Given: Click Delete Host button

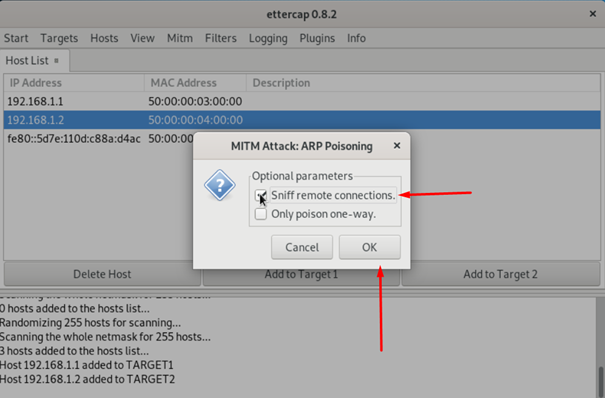Looking at the screenshot, I should tap(102, 274).
